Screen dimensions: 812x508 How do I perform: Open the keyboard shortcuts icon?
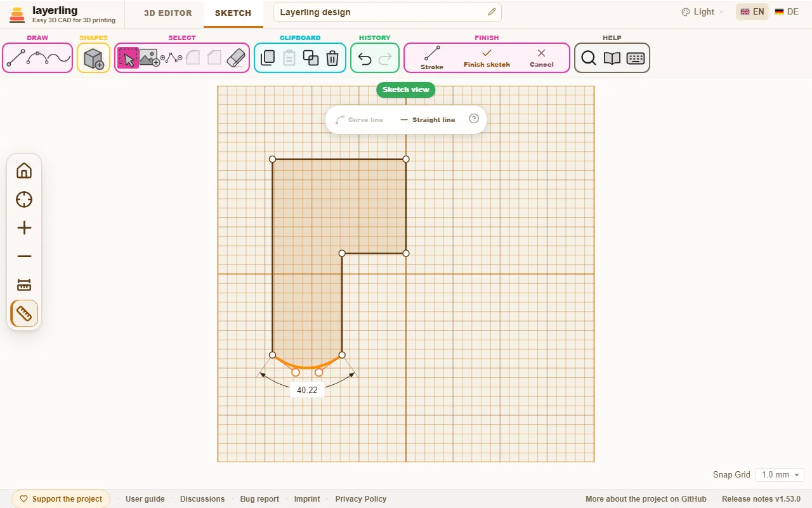tap(635, 58)
